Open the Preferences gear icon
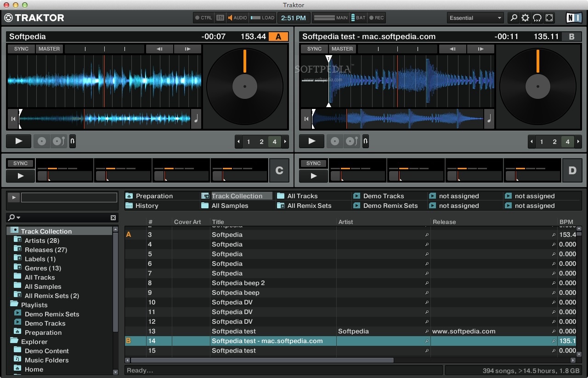Image resolution: width=588 pixels, height=378 pixels. click(526, 18)
